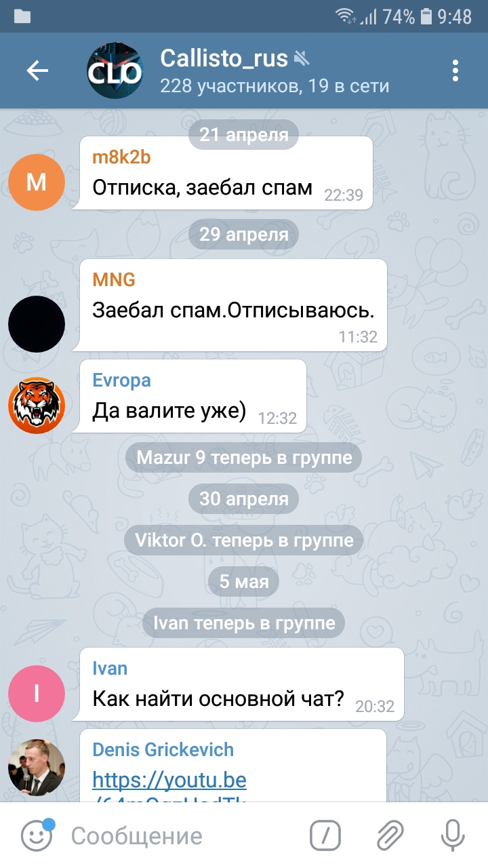
Task: Tap the back arrow in header
Action: [37, 71]
